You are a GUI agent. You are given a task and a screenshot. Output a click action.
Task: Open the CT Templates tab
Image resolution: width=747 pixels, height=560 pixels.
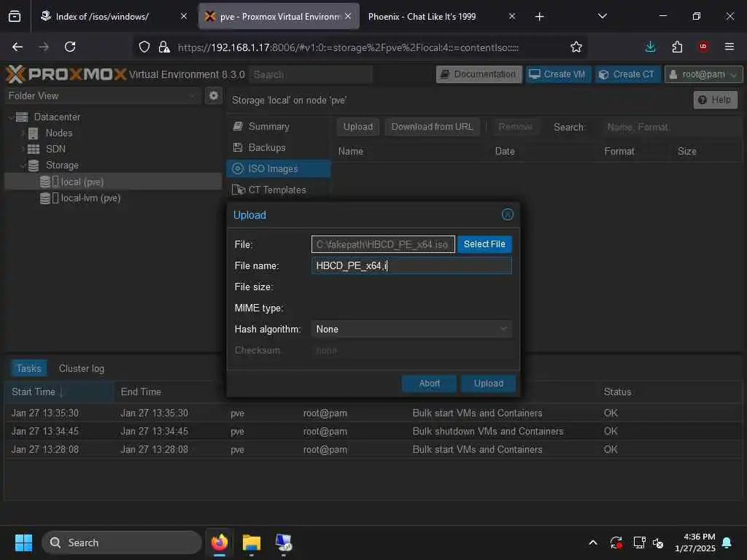(x=279, y=190)
